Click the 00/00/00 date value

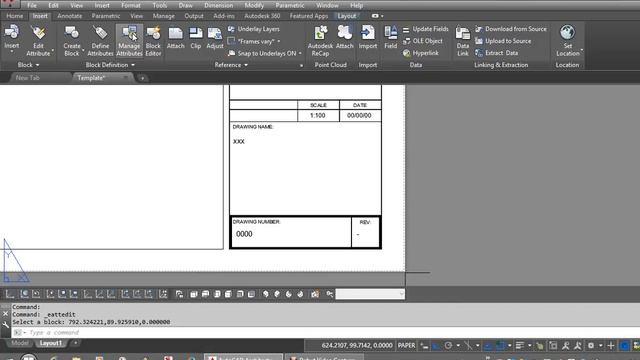[359, 116]
